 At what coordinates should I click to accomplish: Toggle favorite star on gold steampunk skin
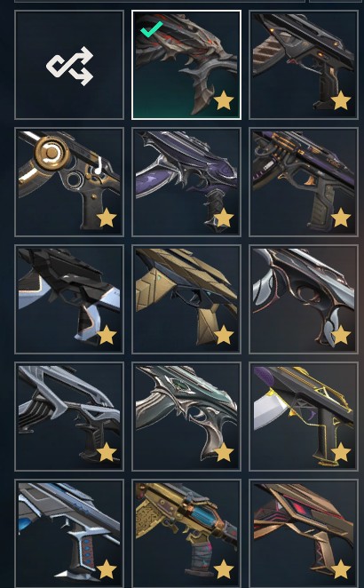point(224,569)
